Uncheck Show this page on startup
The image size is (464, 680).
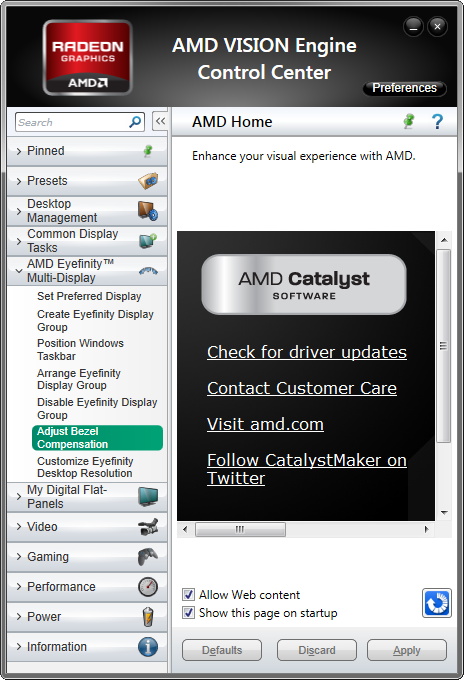[188, 613]
